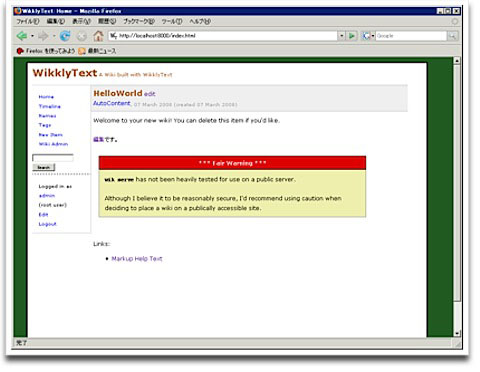Open the search engine chooser dropdown
Screen dimensions: 480x372
[x=373, y=36]
